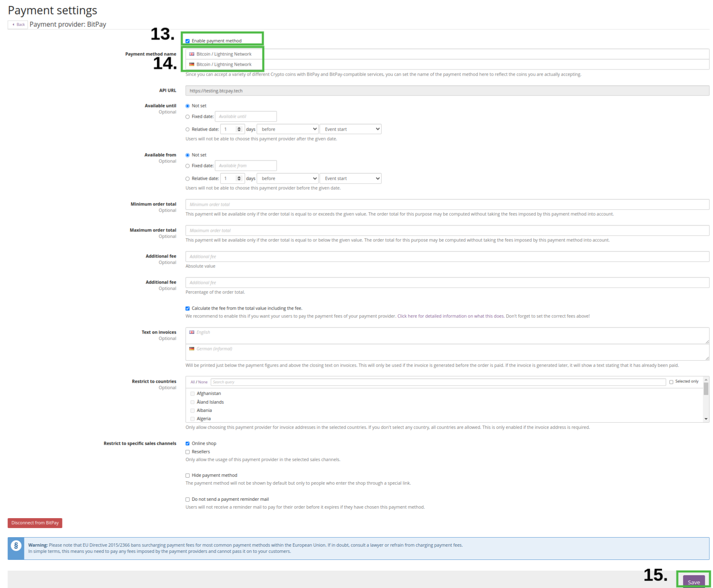Select Fixed date under Available until
This screenshot has height=588, width=713.
click(x=187, y=117)
